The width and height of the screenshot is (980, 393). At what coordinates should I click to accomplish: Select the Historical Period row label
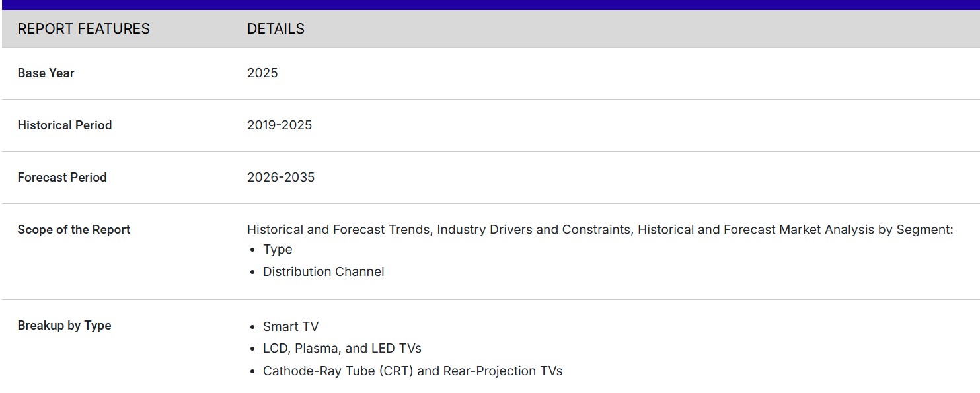tap(64, 125)
